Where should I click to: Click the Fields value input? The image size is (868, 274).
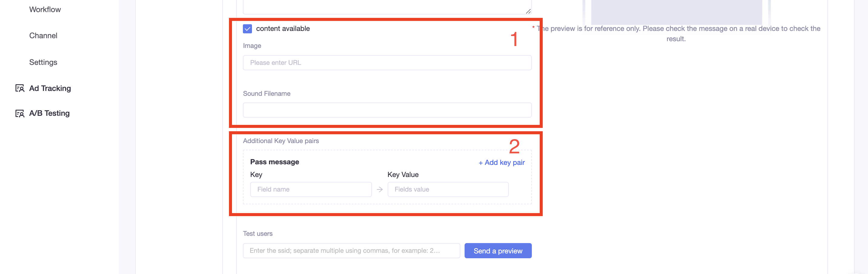click(448, 189)
